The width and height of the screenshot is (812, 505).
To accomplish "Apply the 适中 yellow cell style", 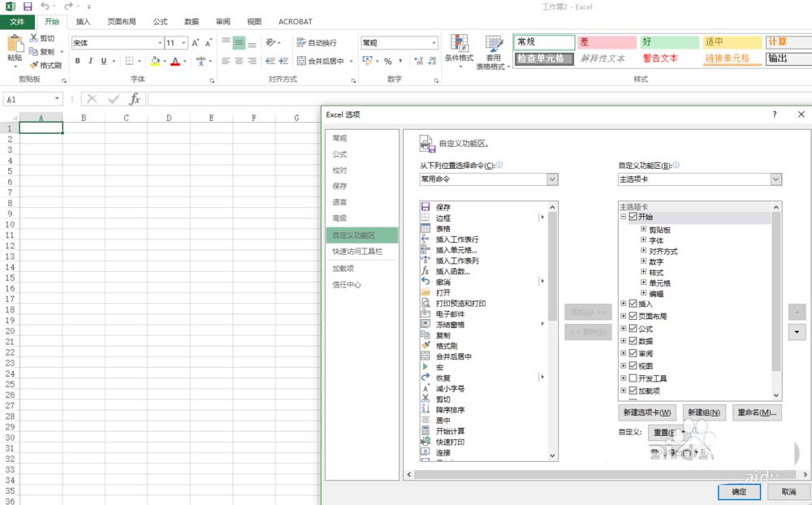I will pos(732,42).
